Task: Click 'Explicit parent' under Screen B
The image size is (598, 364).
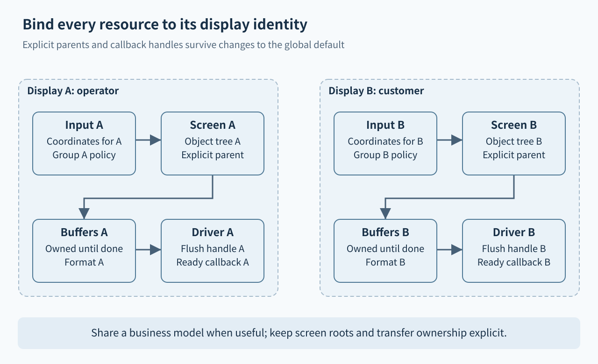Action: (x=514, y=155)
